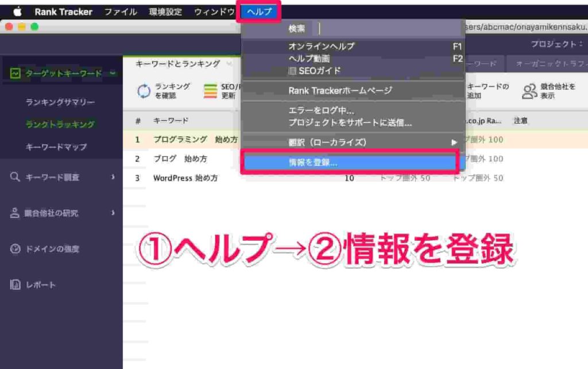The width and height of the screenshot is (588, 369).
Task: Expand the 競合他社の研究 section arrow
Action: 113,213
